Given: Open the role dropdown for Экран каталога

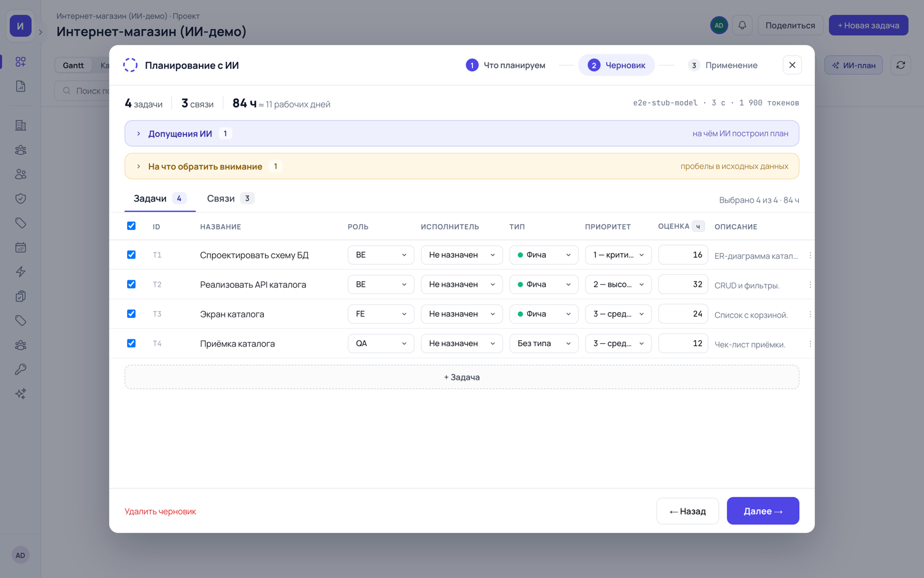Looking at the screenshot, I should [x=381, y=314].
